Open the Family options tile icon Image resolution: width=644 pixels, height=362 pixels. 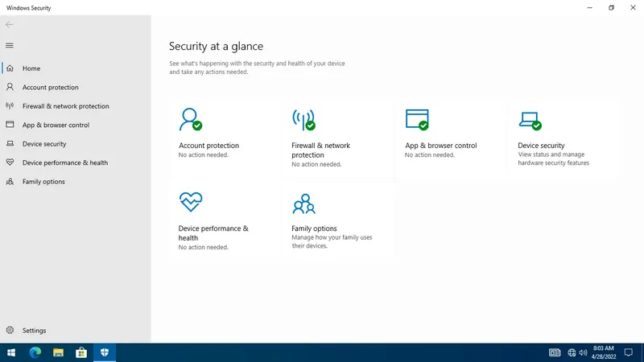pos(304,204)
